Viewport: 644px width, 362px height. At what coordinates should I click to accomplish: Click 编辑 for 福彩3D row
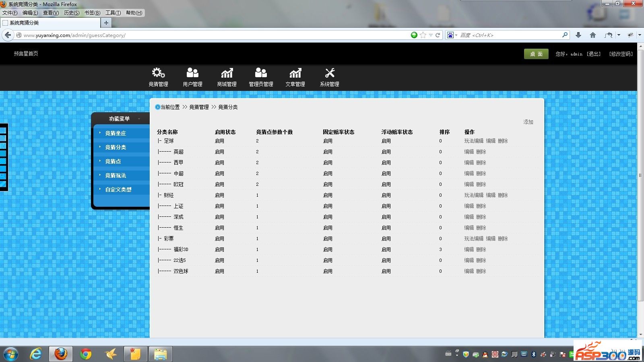click(469, 249)
